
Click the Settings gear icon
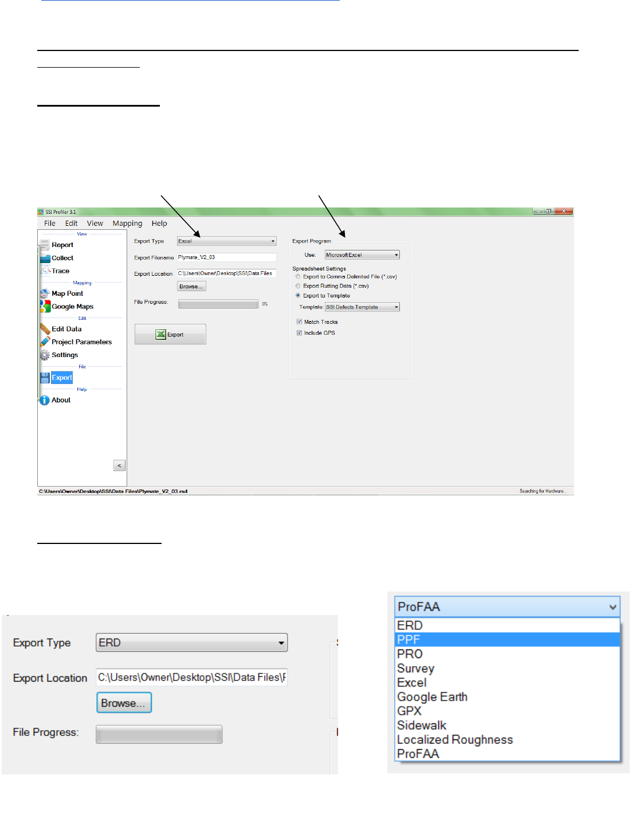(x=45, y=355)
